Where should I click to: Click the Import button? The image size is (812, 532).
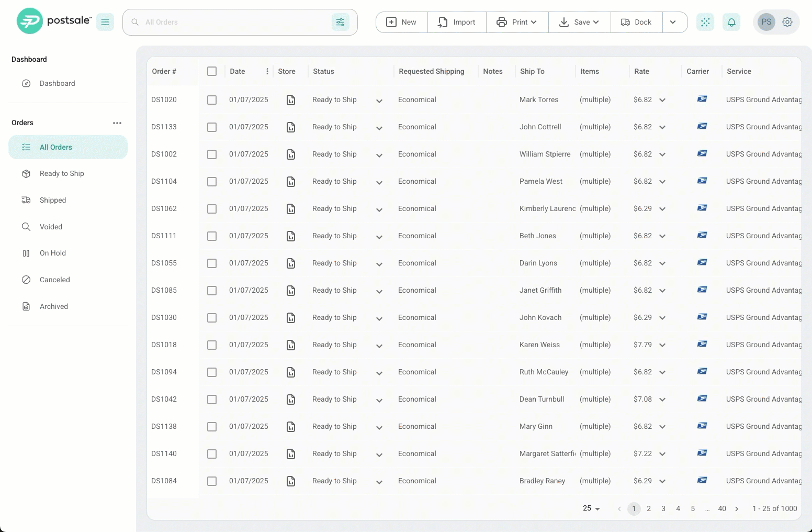coord(457,22)
